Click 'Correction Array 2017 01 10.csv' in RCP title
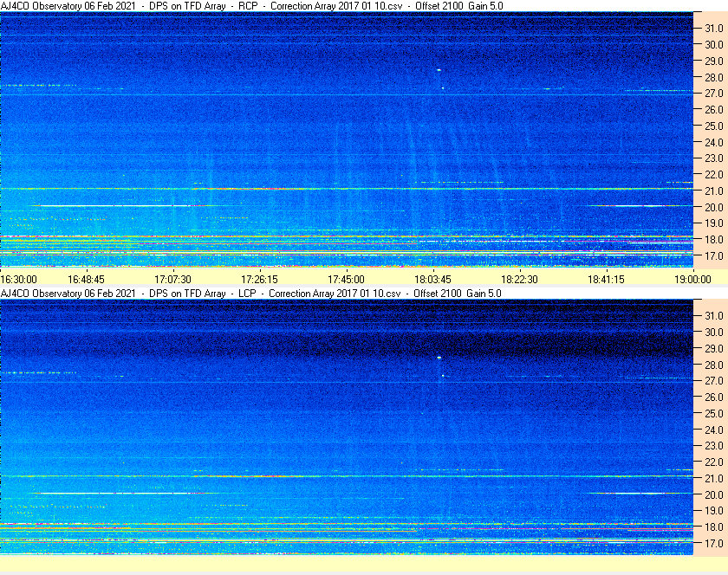 (336, 6)
